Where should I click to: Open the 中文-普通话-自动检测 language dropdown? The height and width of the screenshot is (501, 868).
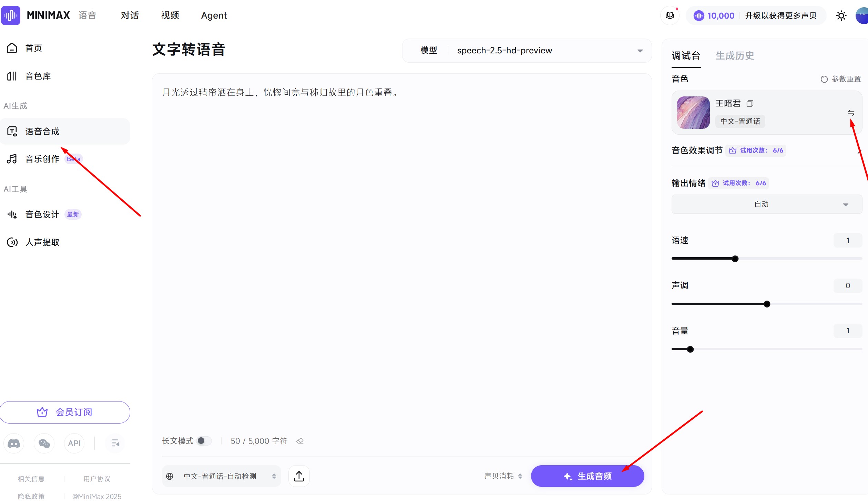(222, 476)
